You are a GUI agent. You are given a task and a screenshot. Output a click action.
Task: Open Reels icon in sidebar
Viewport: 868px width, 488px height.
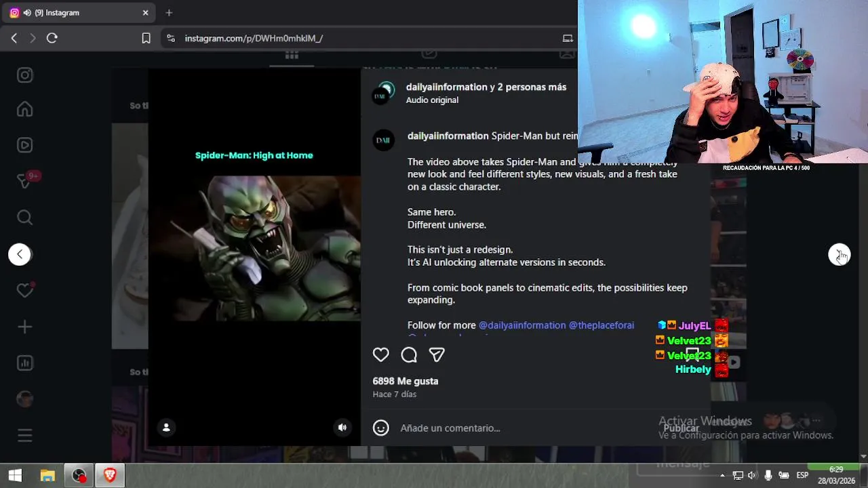click(25, 145)
